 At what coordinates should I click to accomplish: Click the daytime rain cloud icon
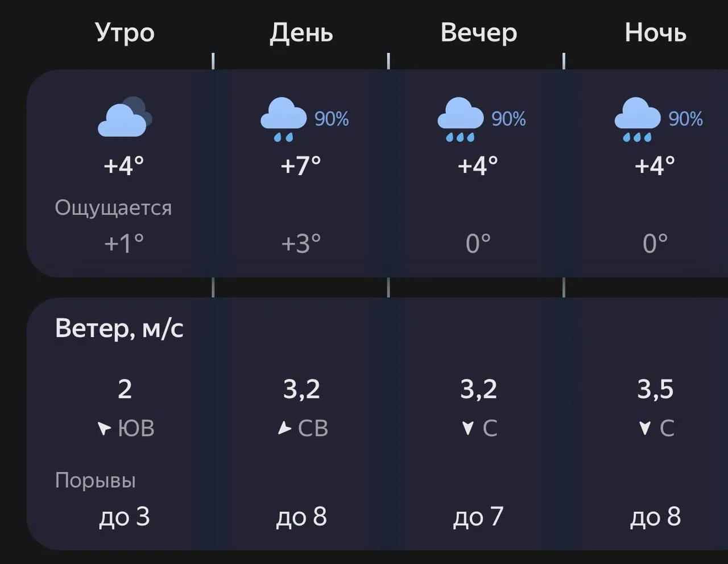(284, 119)
